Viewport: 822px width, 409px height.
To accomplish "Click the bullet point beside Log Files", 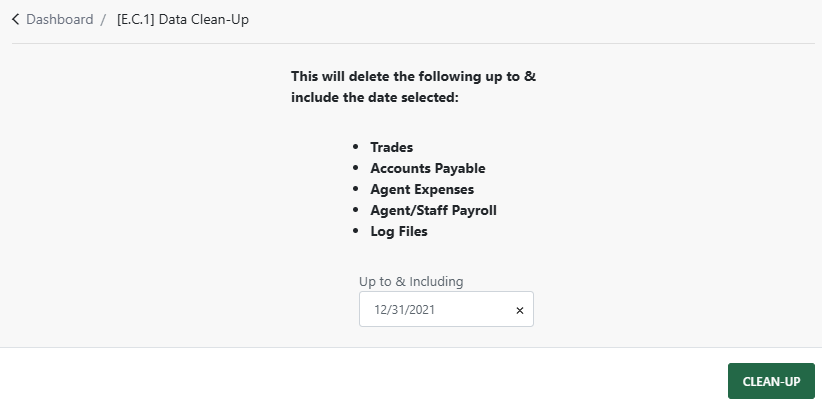I will click(x=356, y=231).
